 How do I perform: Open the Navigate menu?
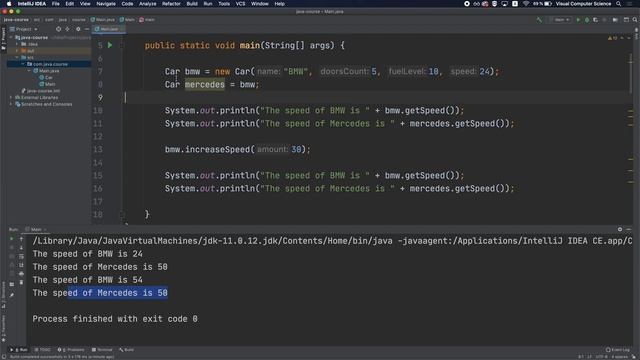pos(106,4)
